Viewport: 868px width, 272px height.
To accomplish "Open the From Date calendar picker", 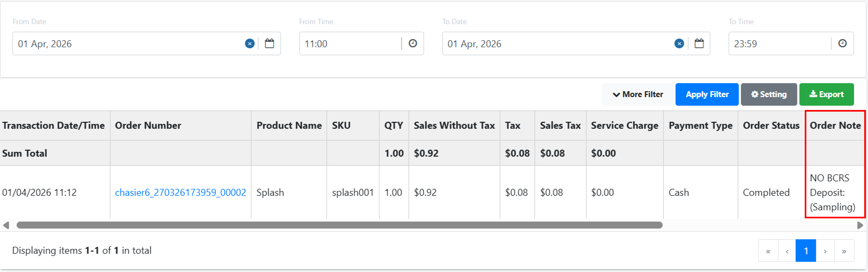I will point(269,43).
